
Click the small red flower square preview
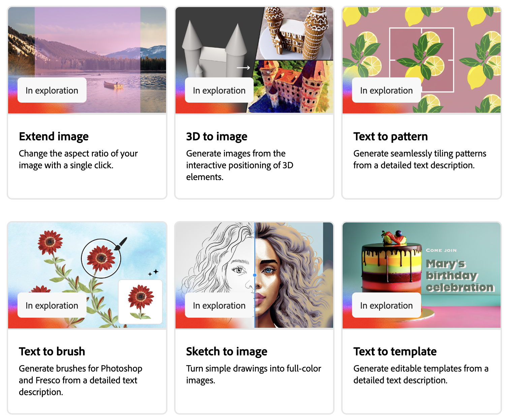click(140, 302)
